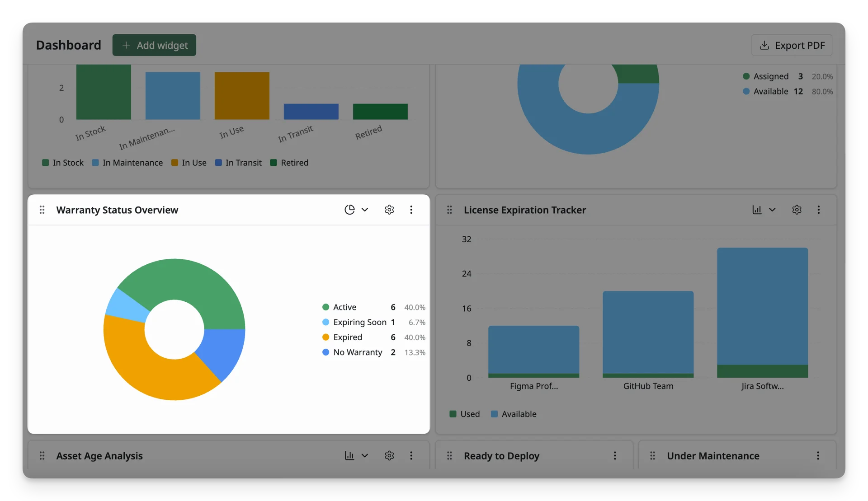This screenshot has width=868, height=501.
Task: Click the In Use orange bar
Action: click(242, 96)
